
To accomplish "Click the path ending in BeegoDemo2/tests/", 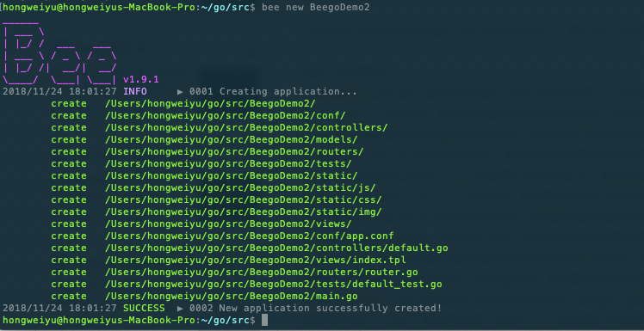I will (228, 163).
